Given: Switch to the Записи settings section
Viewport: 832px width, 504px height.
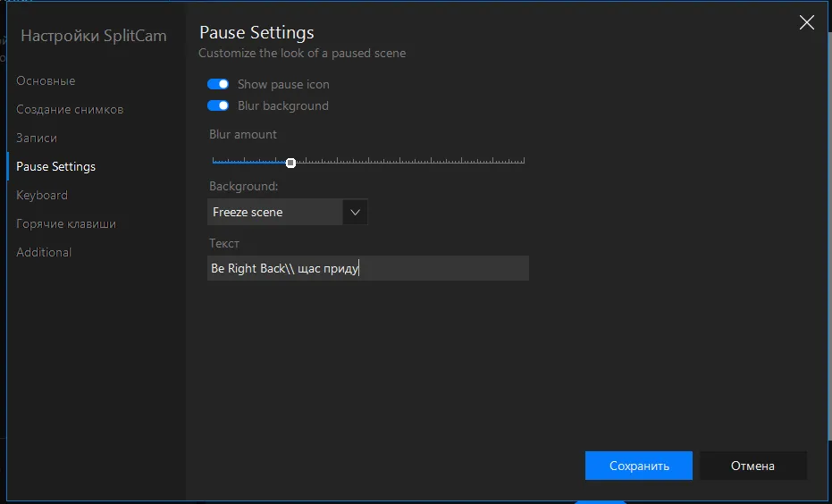Looking at the screenshot, I should (37, 138).
